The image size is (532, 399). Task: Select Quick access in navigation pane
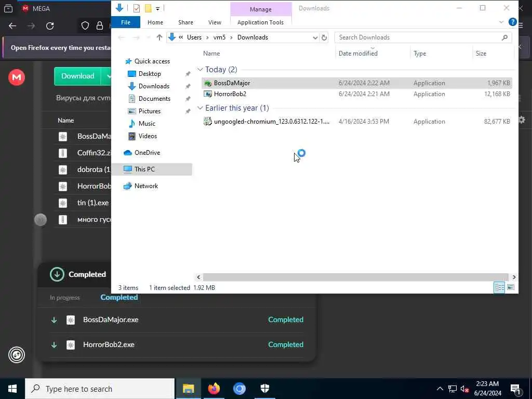pos(152,61)
